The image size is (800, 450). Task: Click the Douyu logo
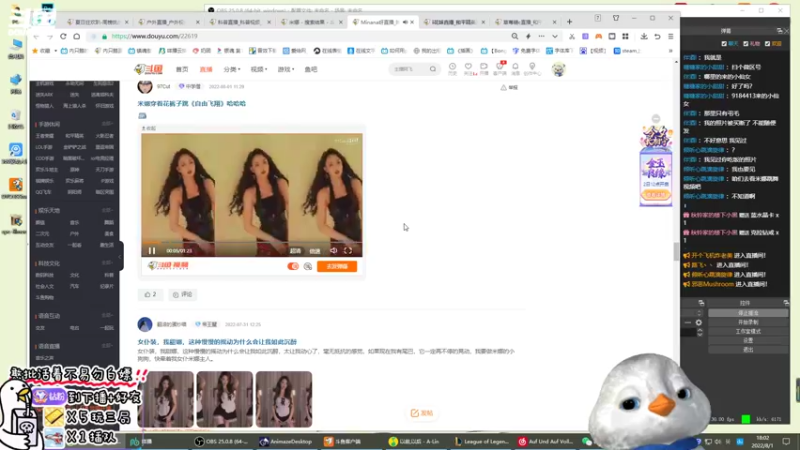(x=148, y=69)
